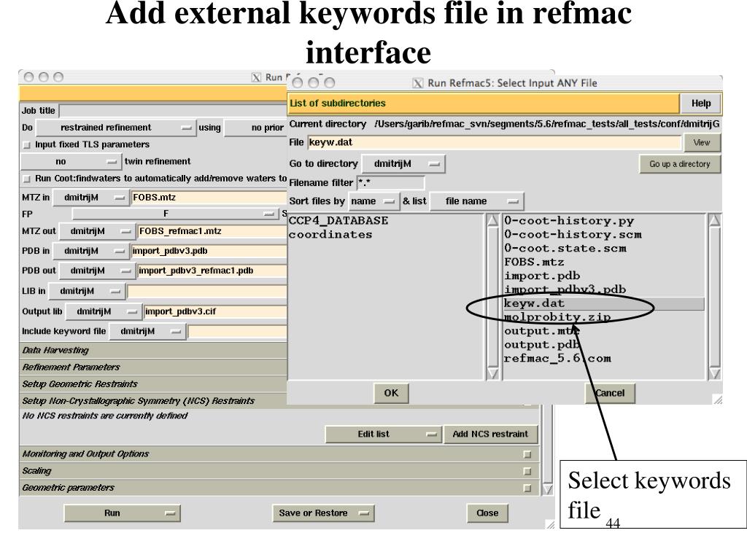Select import.pdb in the file list
Screen dimensions: 747x560
click(x=542, y=276)
